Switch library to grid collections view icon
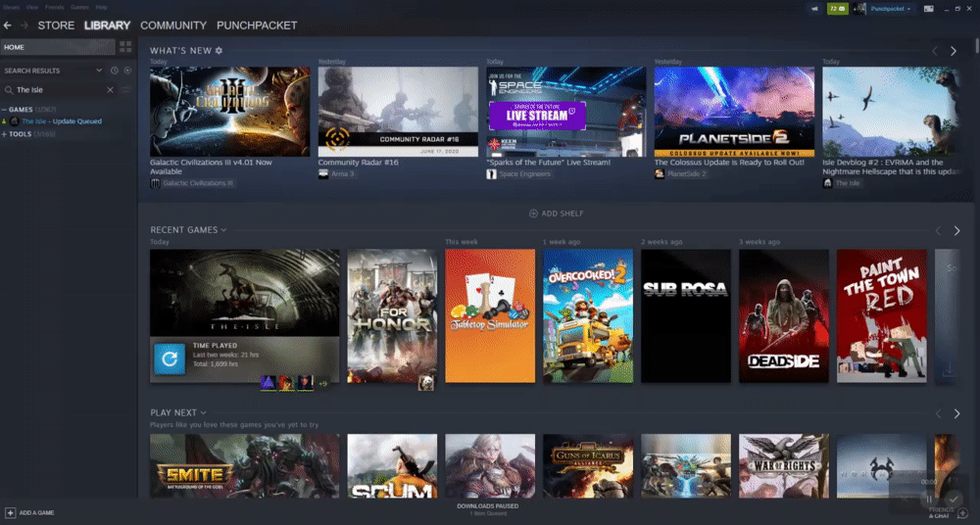This screenshot has height=525, width=980. tap(125, 47)
